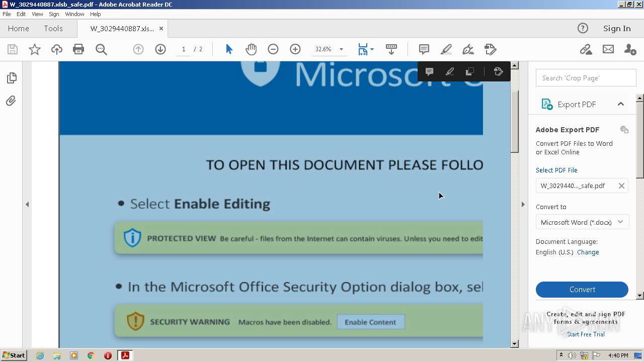The image size is (644, 362).
Task: Expand the Convert to format dropdown
Action: (620, 222)
